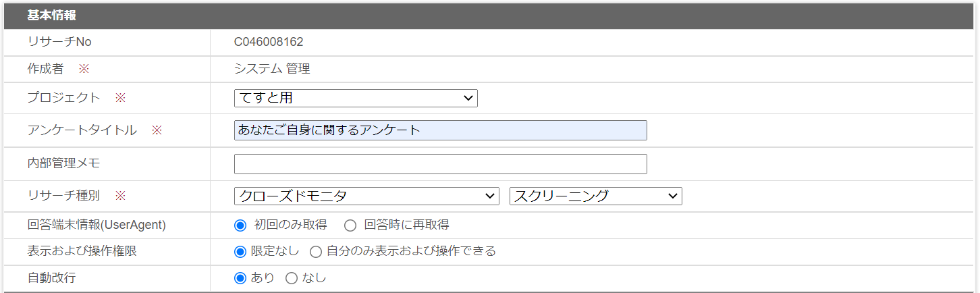Select あり for 自動改行
This screenshot has width=980, height=293.
point(240,278)
